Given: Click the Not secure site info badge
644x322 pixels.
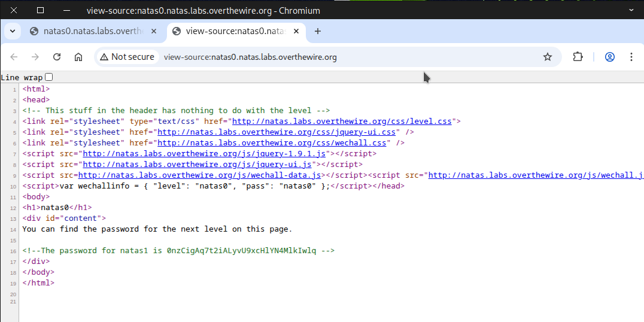Looking at the screenshot, I should pyautogui.click(x=127, y=57).
